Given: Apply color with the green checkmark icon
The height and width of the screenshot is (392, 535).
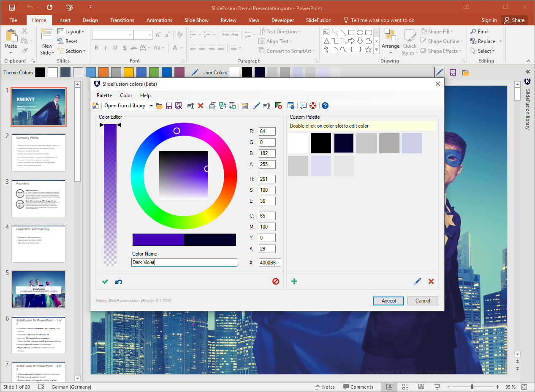Looking at the screenshot, I should (105, 282).
